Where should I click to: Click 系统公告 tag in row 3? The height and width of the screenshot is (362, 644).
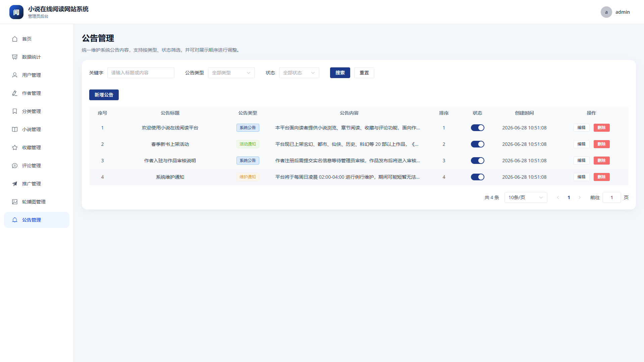point(248,161)
